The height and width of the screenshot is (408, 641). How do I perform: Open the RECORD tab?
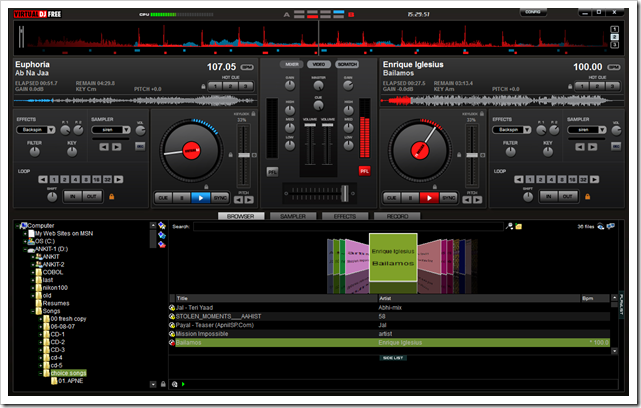(397, 216)
